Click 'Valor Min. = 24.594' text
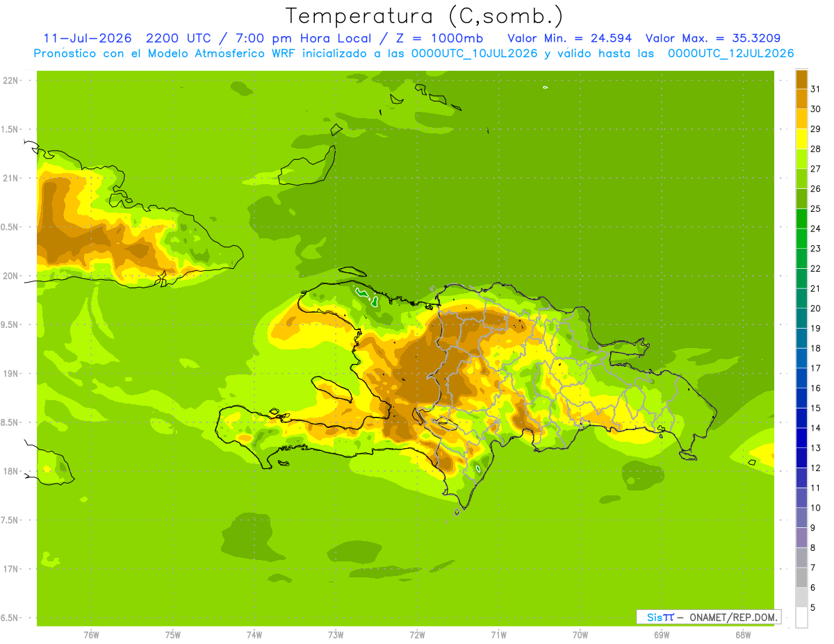 point(570,38)
